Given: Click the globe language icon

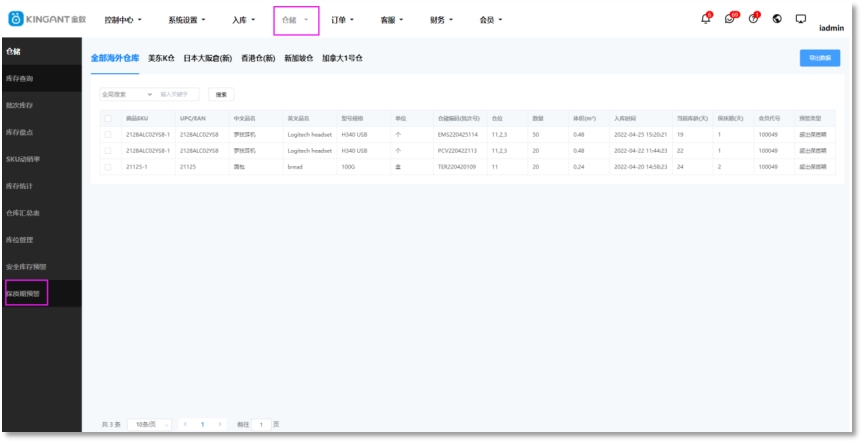Looking at the screenshot, I should pyautogui.click(x=777, y=19).
